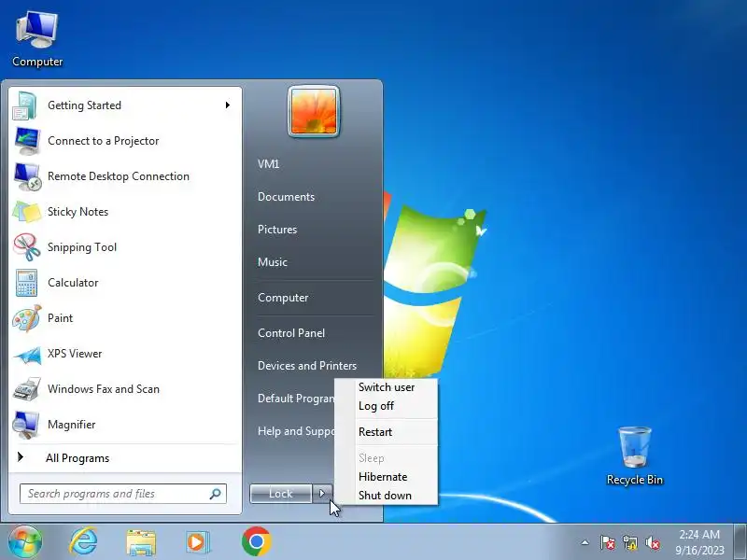The width and height of the screenshot is (747, 560).
Task: Open Internet Explorer from the taskbar
Action: [x=83, y=542]
